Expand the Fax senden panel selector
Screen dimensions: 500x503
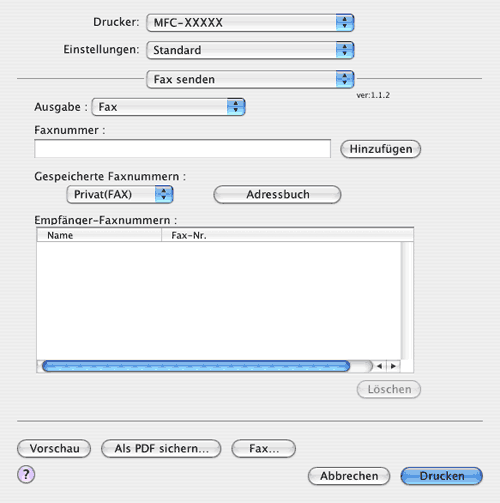(x=250, y=79)
